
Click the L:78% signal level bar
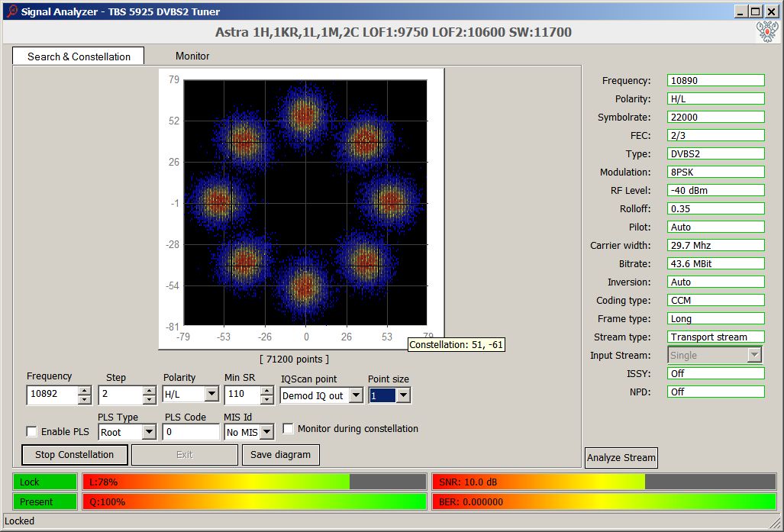pos(254,482)
